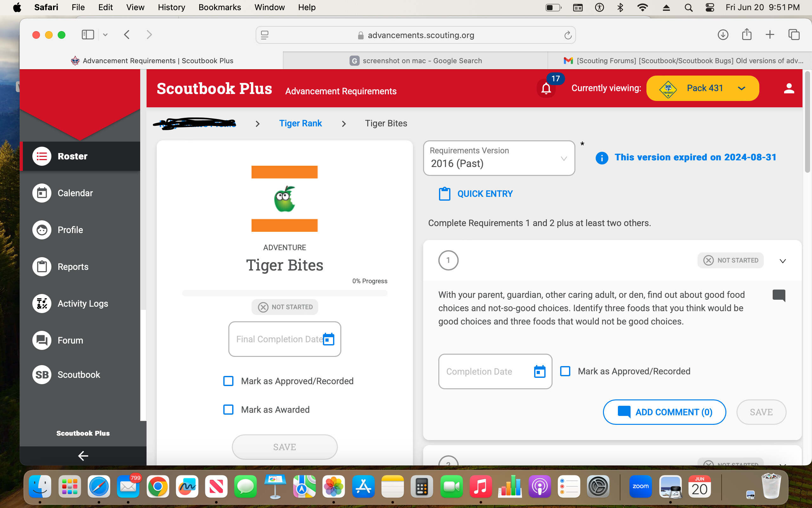Open Spotlight search in the menu bar
Screen dimensions: 812x508
coord(688,7)
